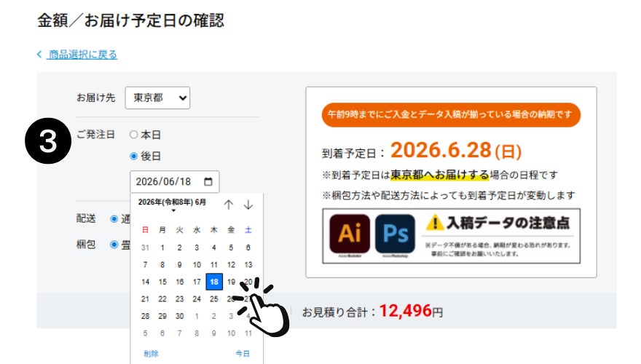
Task: Click 今日 to pick today's date
Action: pos(243,353)
